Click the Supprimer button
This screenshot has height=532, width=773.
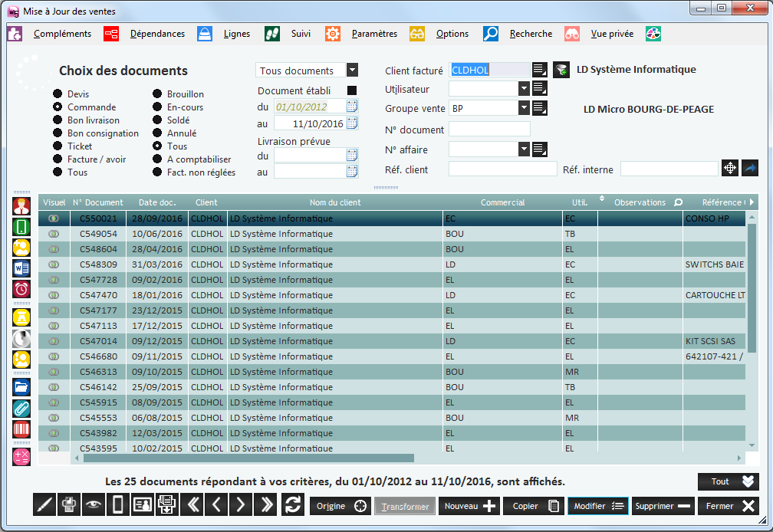click(x=662, y=506)
